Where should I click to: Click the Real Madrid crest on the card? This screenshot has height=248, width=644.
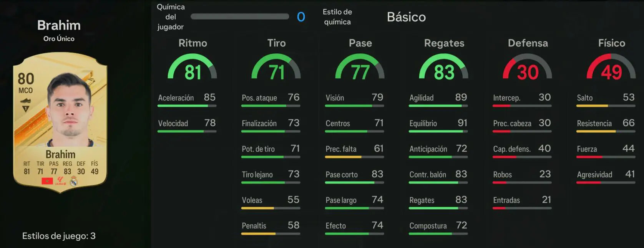(74, 181)
